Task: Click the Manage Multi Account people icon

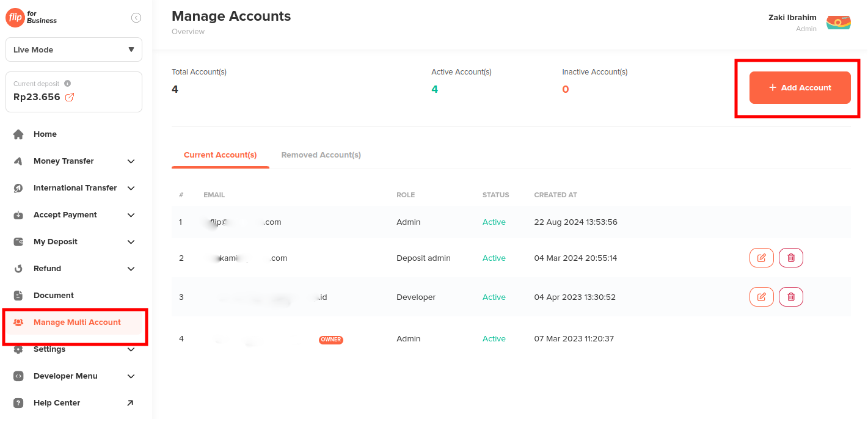Action: pos(19,322)
